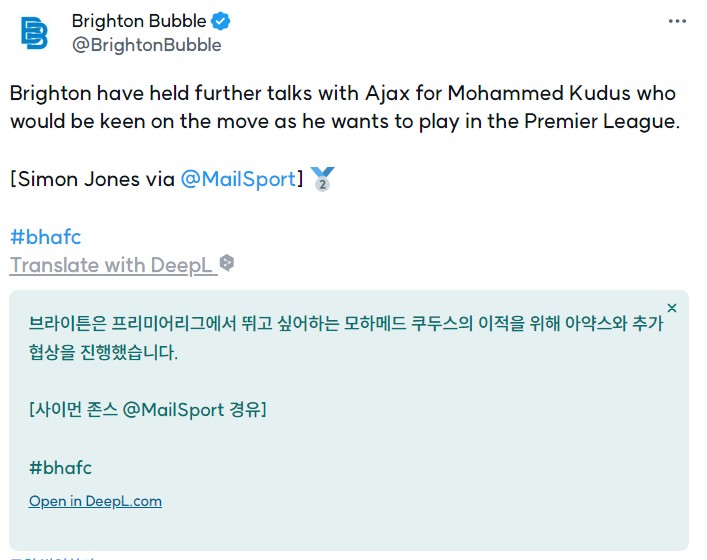Open the blue #bhafc hashtag
The height and width of the screenshot is (560, 707).
point(46,237)
